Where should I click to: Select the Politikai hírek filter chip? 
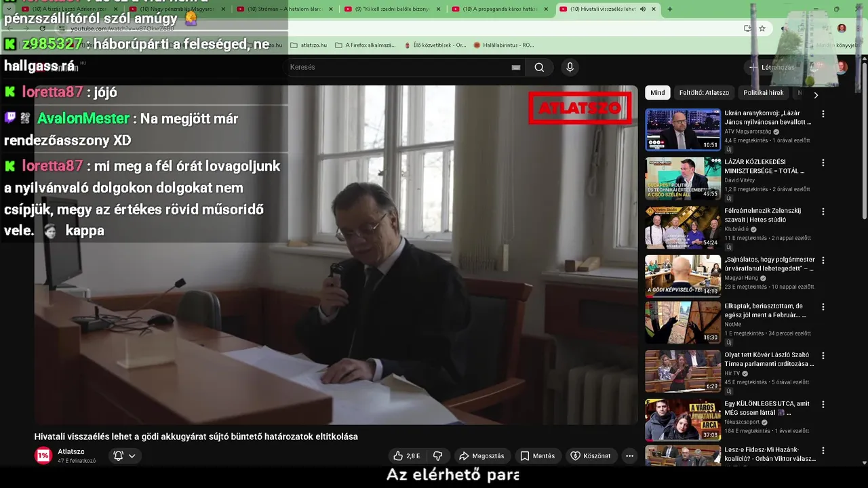coord(764,93)
